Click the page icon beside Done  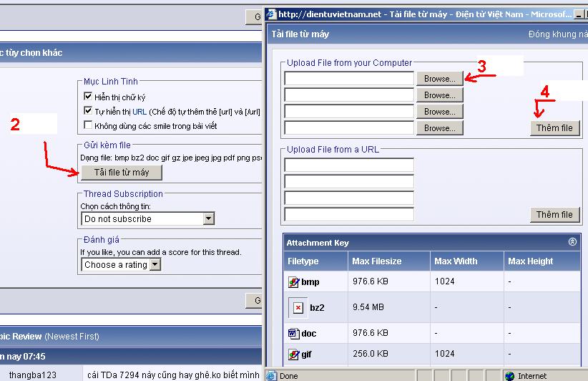[x=272, y=376]
